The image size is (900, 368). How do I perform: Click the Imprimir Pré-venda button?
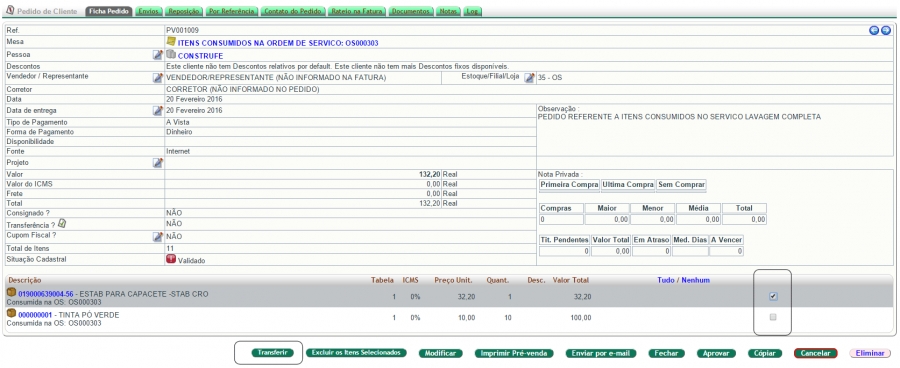pos(514,354)
